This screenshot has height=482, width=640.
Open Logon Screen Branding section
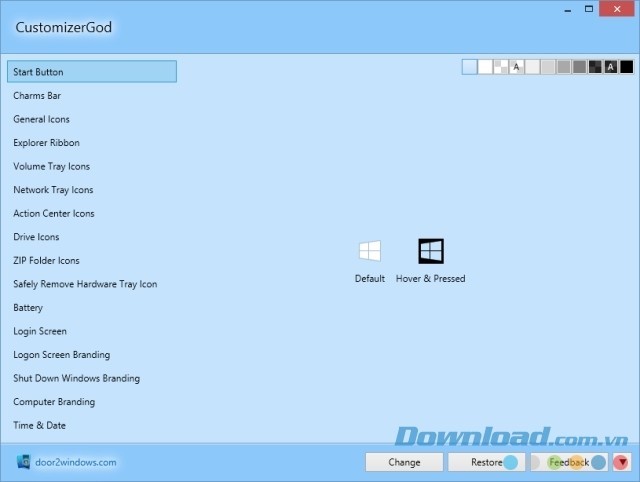[61, 355]
